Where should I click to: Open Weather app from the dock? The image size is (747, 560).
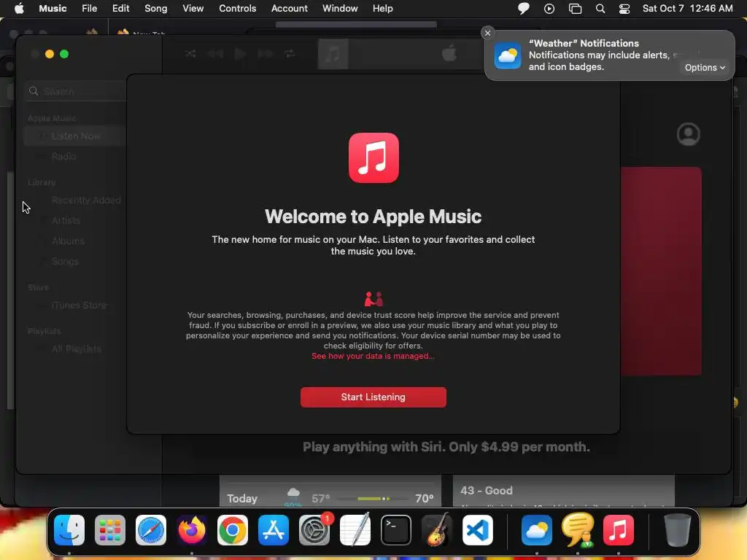click(537, 530)
